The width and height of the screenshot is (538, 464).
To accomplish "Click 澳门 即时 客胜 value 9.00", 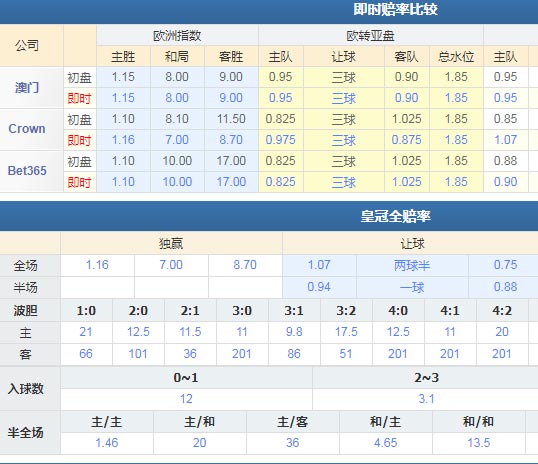I will [231, 98].
